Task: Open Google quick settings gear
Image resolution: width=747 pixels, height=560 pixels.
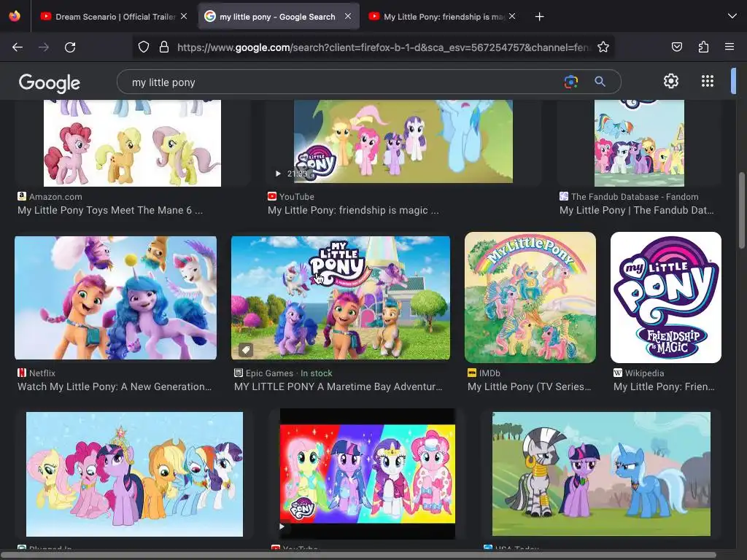Action: [x=671, y=81]
